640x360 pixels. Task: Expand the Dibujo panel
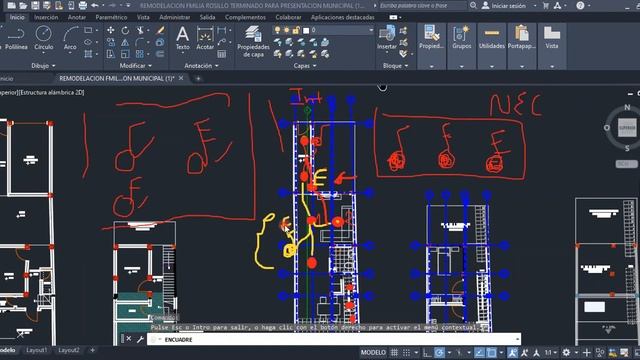pos(43,65)
